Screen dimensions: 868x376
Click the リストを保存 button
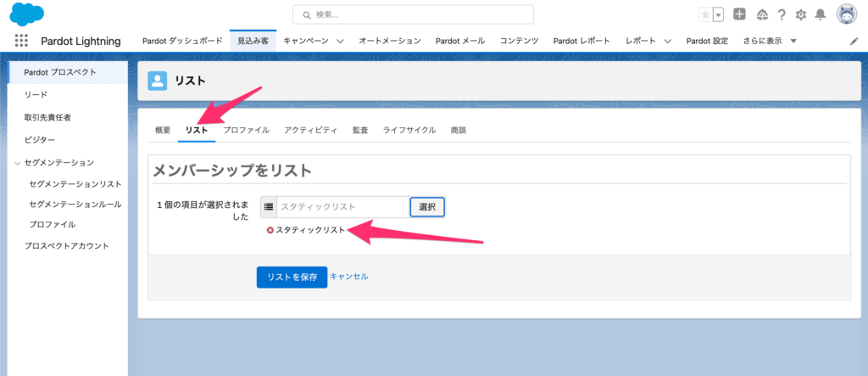tap(292, 278)
